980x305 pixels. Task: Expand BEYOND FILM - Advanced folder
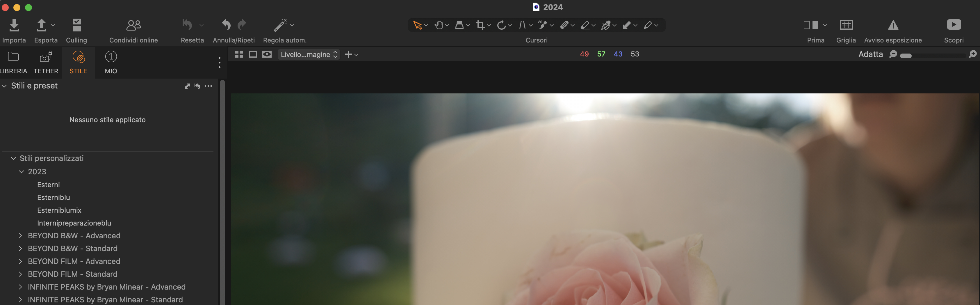[x=20, y=261]
